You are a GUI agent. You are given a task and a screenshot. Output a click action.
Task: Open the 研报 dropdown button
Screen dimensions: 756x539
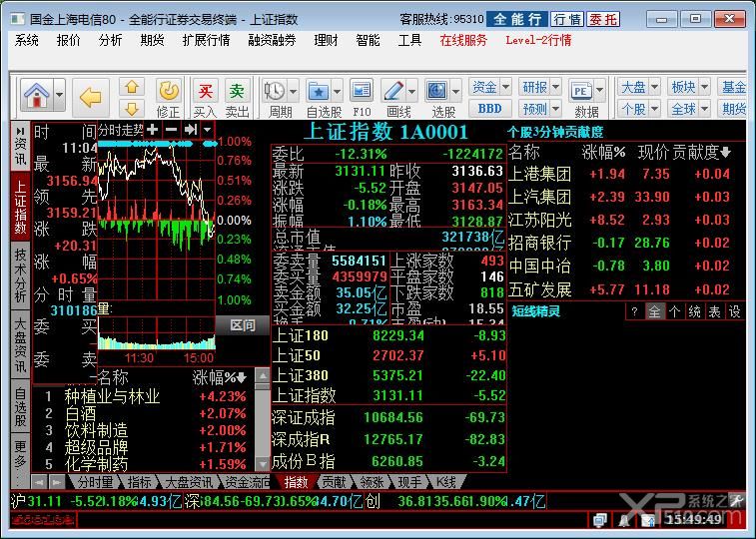pos(541,87)
